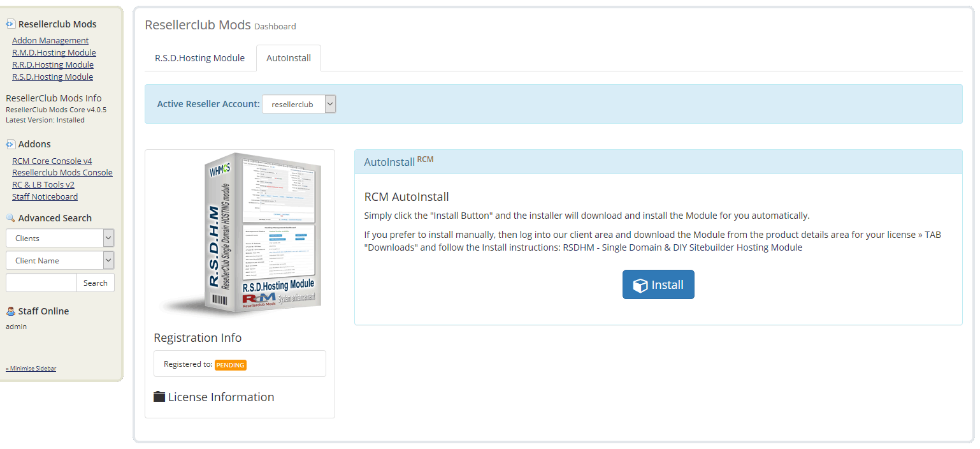980x449 pixels.
Task: Click the Addons sidebar heading icon
Action: 10,144
